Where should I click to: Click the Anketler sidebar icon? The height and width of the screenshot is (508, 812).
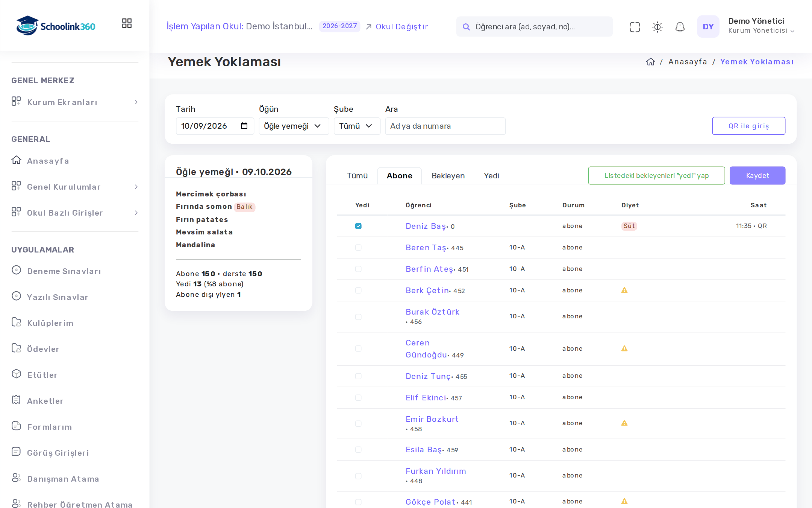16,400
